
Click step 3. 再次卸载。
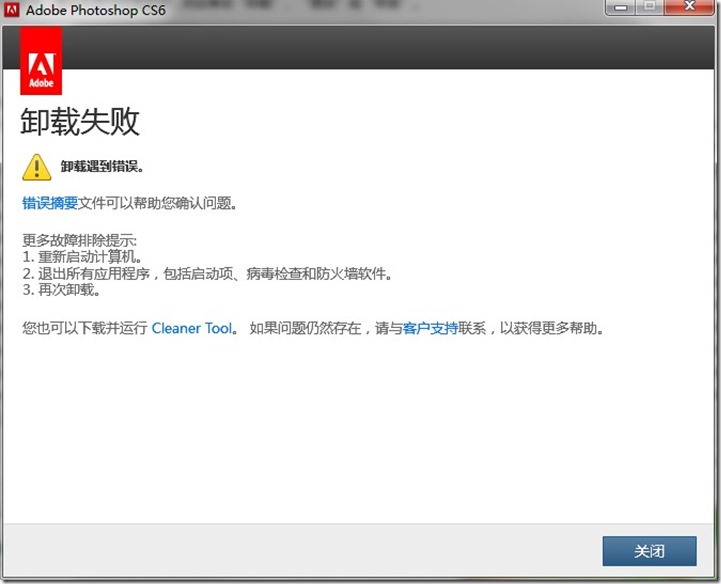tap(61, 290)
